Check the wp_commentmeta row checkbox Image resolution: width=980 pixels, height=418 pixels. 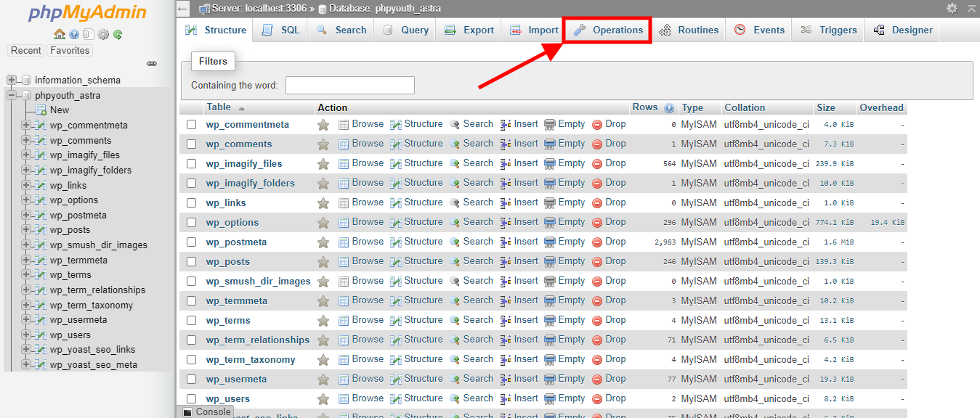click(192, 125)
